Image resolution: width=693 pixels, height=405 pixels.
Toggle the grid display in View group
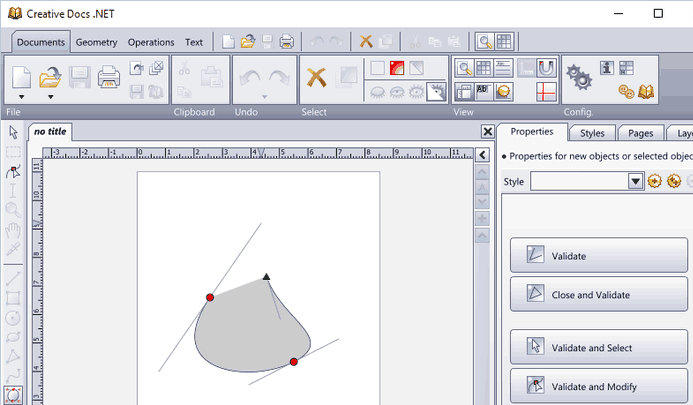[x=484, y=68]
